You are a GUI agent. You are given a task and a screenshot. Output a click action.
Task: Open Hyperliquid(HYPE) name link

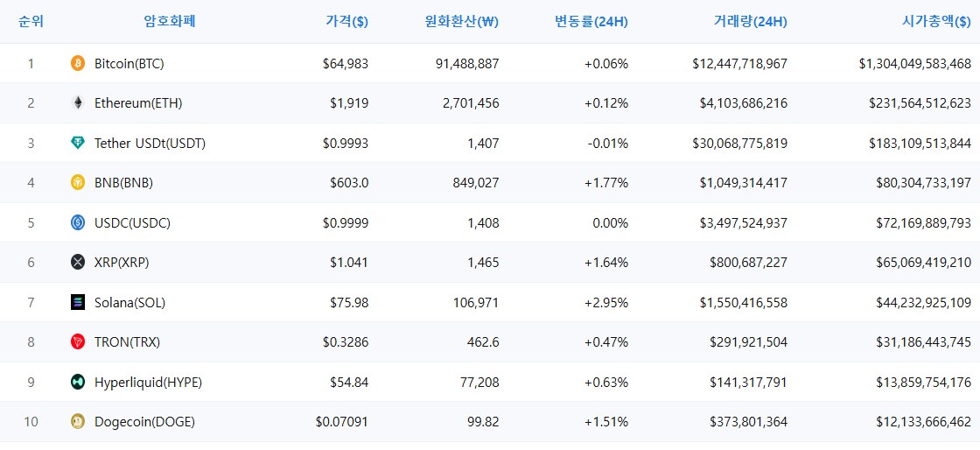(148, 383)
